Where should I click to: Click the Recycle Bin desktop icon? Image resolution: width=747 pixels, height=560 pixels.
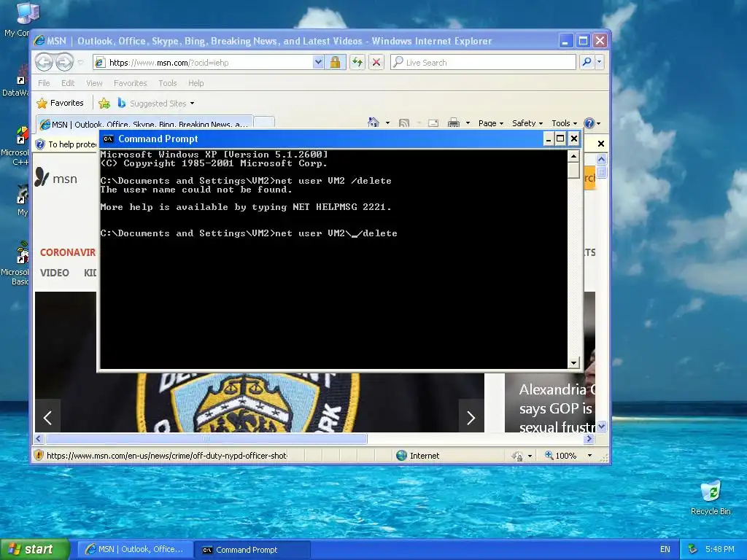tap(711, 497)
